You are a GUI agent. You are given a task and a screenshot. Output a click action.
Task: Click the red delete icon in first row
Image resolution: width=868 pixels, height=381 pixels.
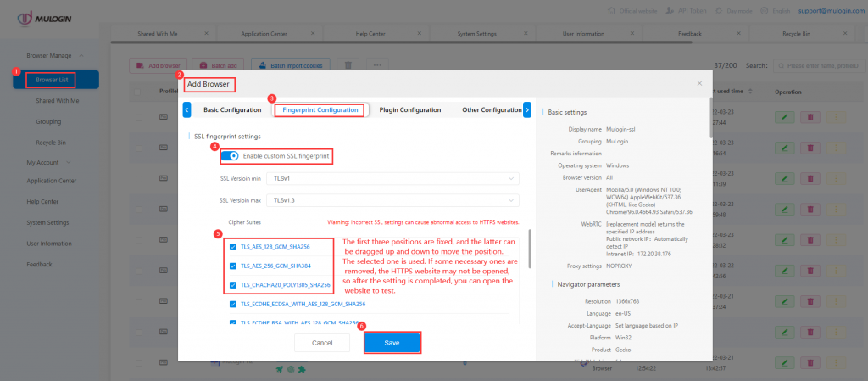(x=810, y=117)
